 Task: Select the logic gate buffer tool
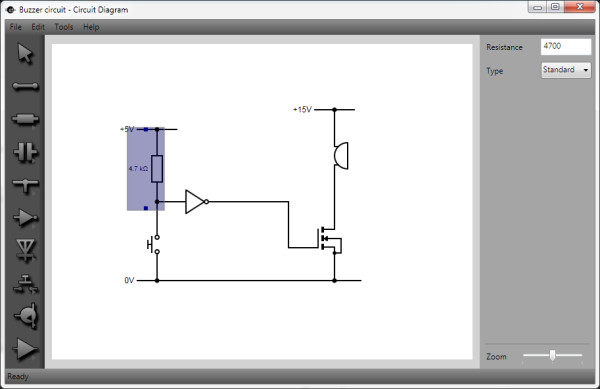[25, 218]
